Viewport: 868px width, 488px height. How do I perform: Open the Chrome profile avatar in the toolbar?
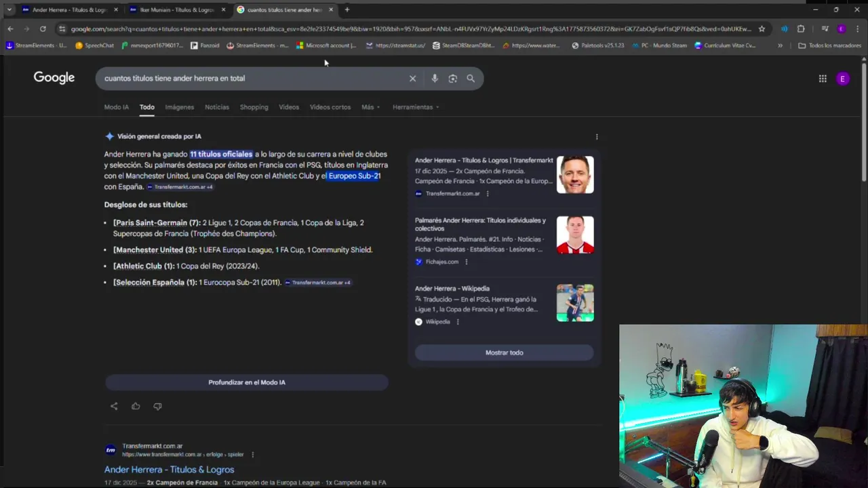842,28
